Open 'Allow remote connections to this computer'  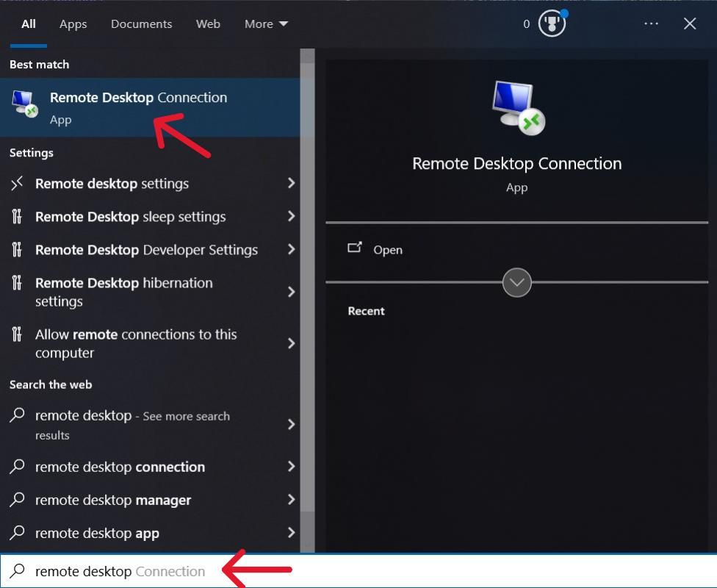click(150, 343)
